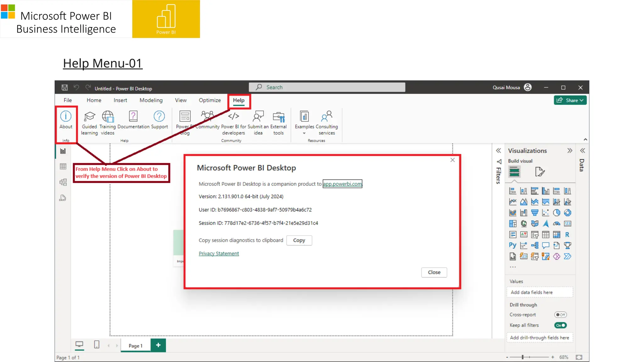
Task: Open the Home tab
Action: (x=94, y=100)
